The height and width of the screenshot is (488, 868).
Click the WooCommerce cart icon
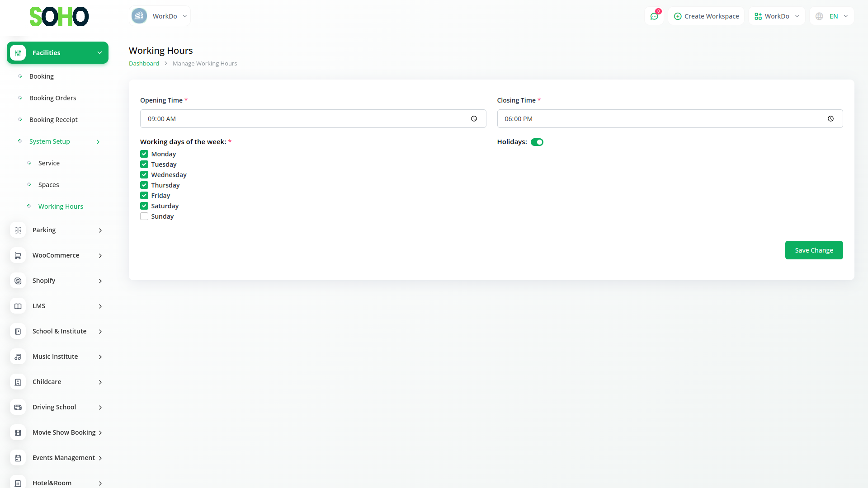click(x=18, y=255)
